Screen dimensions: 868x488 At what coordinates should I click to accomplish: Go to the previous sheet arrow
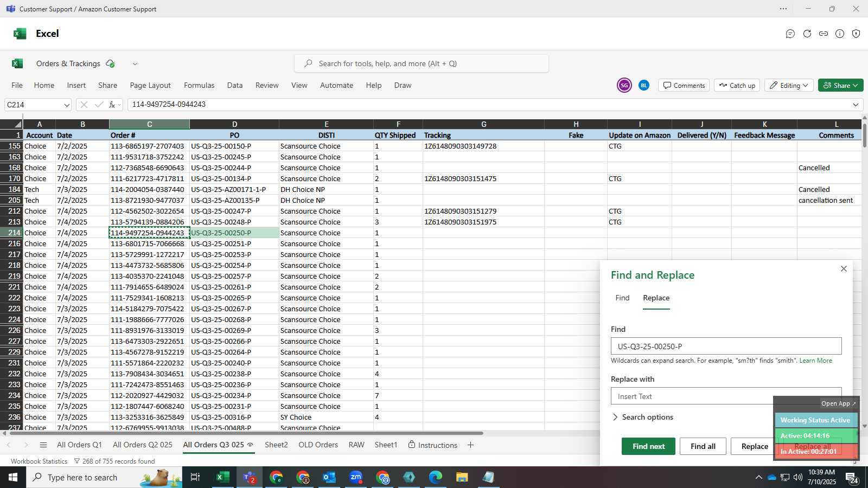tap(9, 445)
